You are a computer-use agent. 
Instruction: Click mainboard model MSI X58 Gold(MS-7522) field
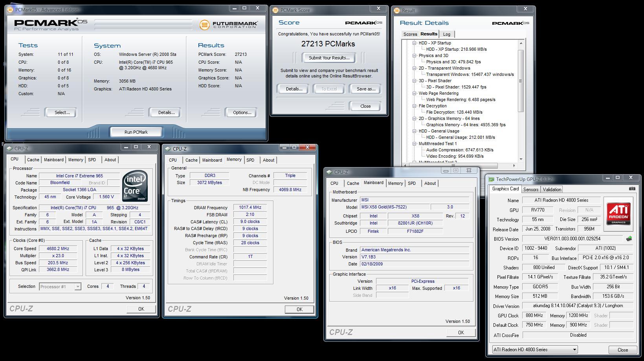[x=395, y=207]
